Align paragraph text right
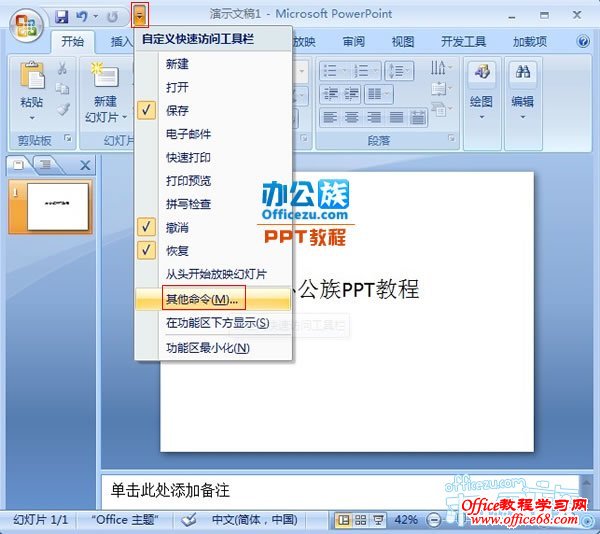Viewport: 600px width, 534px height. tap(373, 117)
